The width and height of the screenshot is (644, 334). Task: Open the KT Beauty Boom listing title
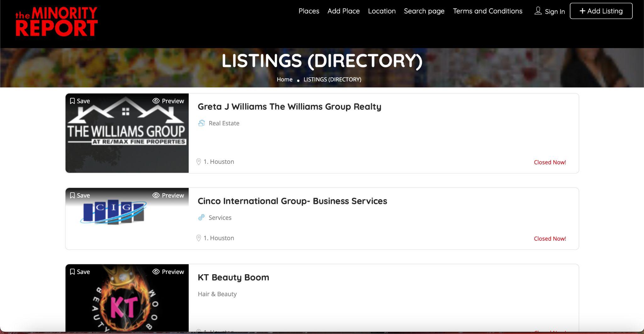(x=233, y=277)
